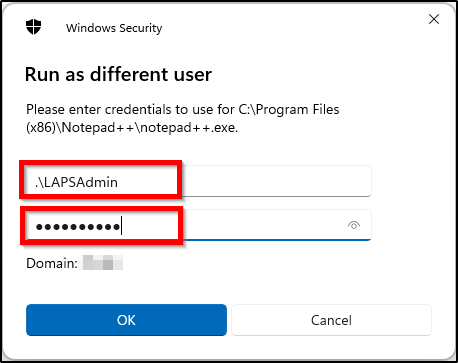Click the blurred domain value
This screenshot has height=363, width=458.
(103, 262)
